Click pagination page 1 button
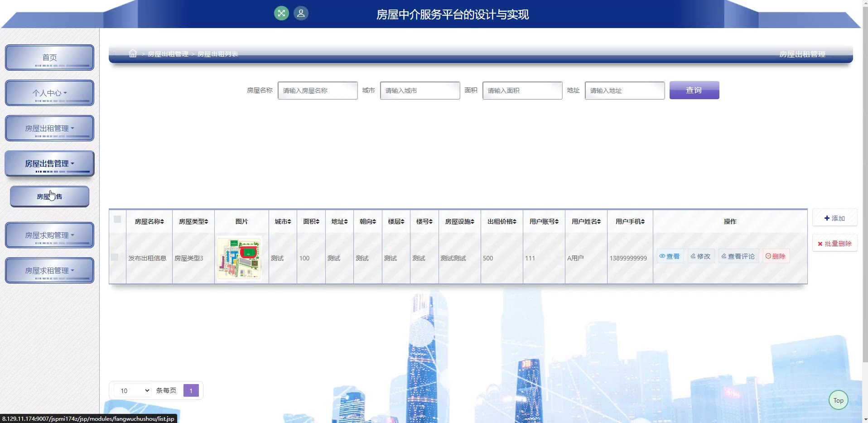Screen dimensions: 868x423 (191, 390)
